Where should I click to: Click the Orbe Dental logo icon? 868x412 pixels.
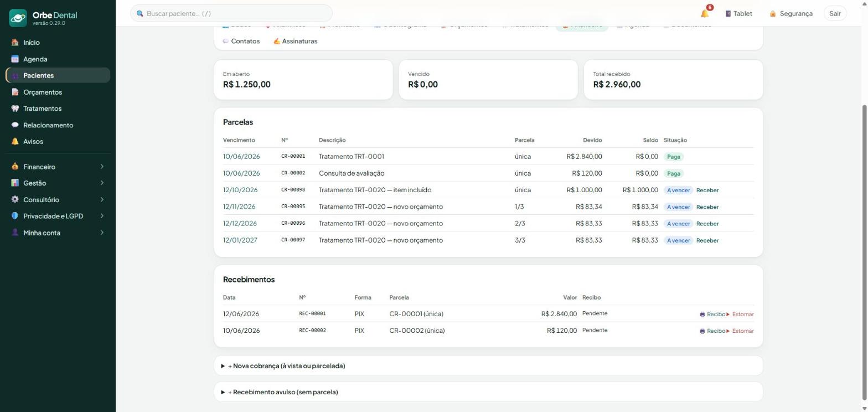(18, 18)
